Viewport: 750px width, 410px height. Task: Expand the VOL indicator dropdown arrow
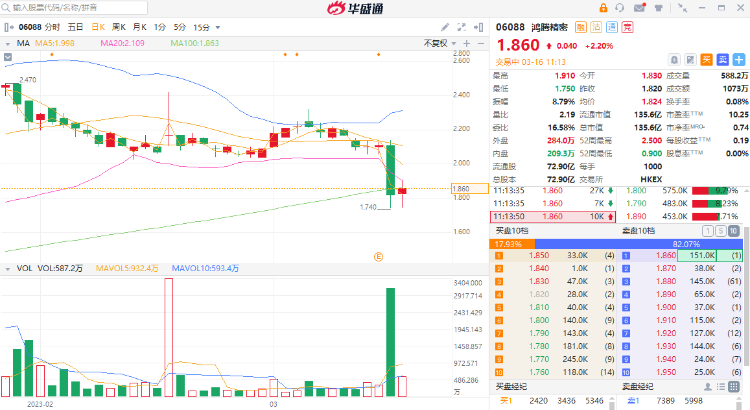[x=8, y=269]
